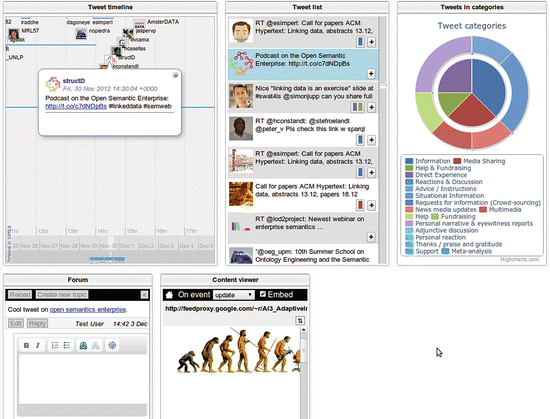Collapse forum panel with arrow icon

tap(144, 295)
